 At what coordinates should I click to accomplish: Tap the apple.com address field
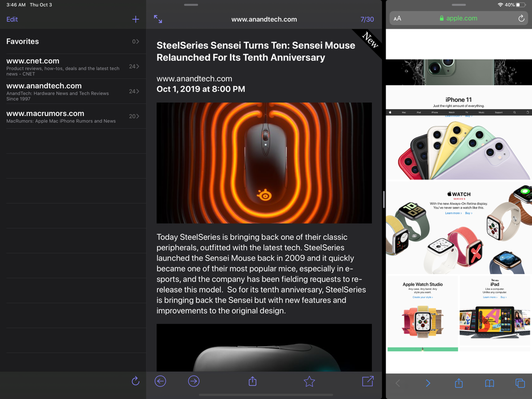point(459,18)
